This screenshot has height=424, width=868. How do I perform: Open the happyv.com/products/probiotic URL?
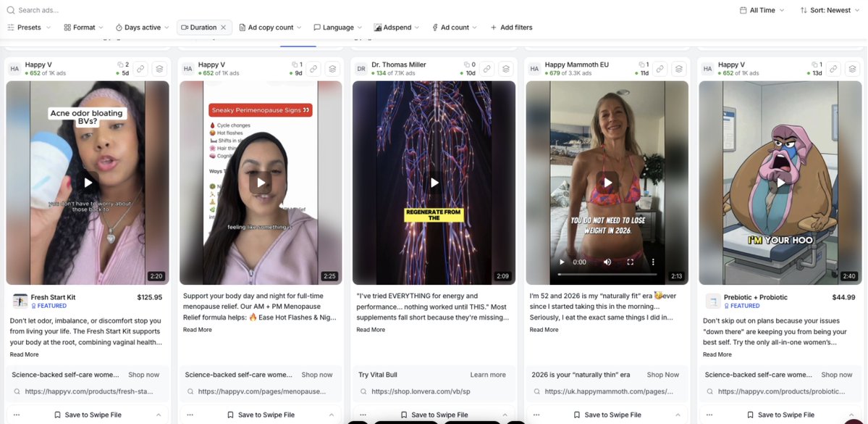pos(782,391)
